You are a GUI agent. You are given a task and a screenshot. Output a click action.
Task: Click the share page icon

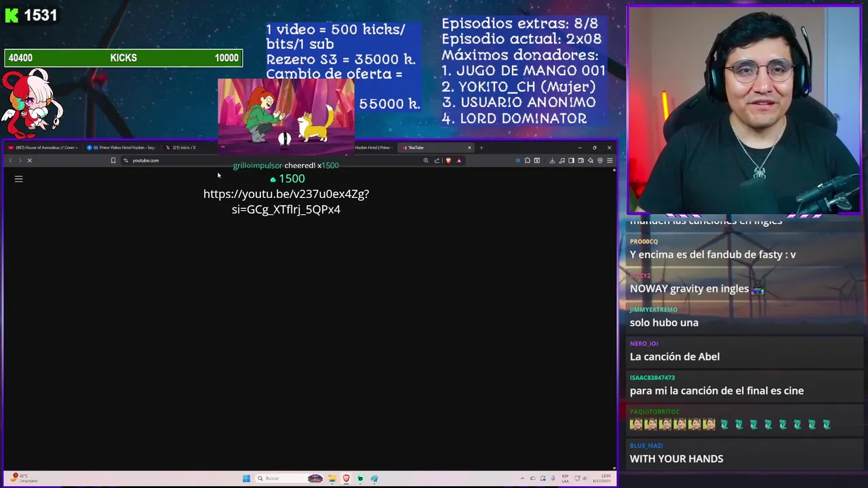point(437,161)
